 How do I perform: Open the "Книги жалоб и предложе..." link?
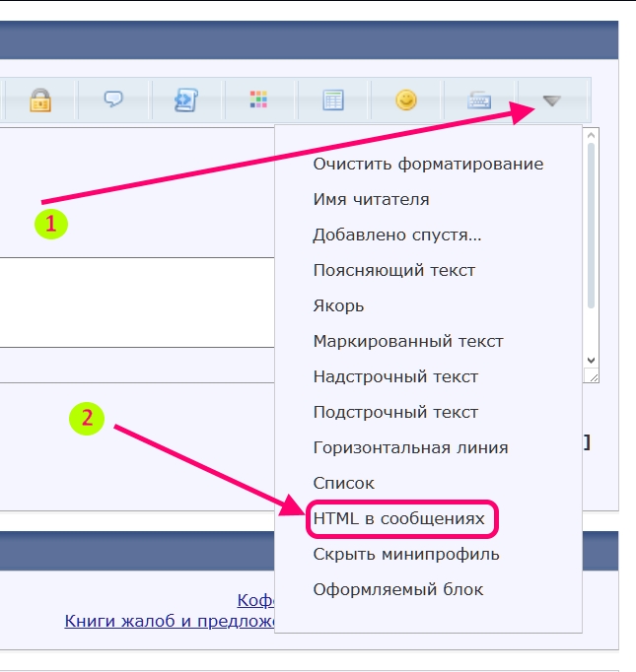pyautogui.click(x=170, y=621)
